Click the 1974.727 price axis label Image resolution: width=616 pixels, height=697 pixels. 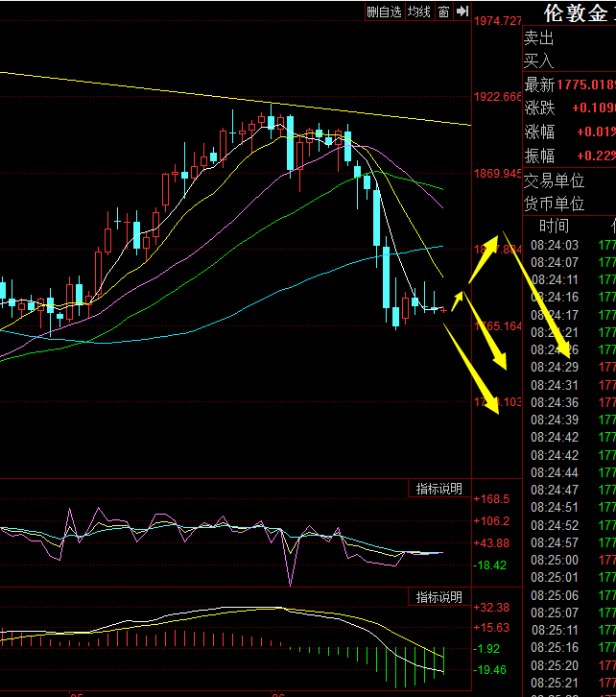click(497, 21)
